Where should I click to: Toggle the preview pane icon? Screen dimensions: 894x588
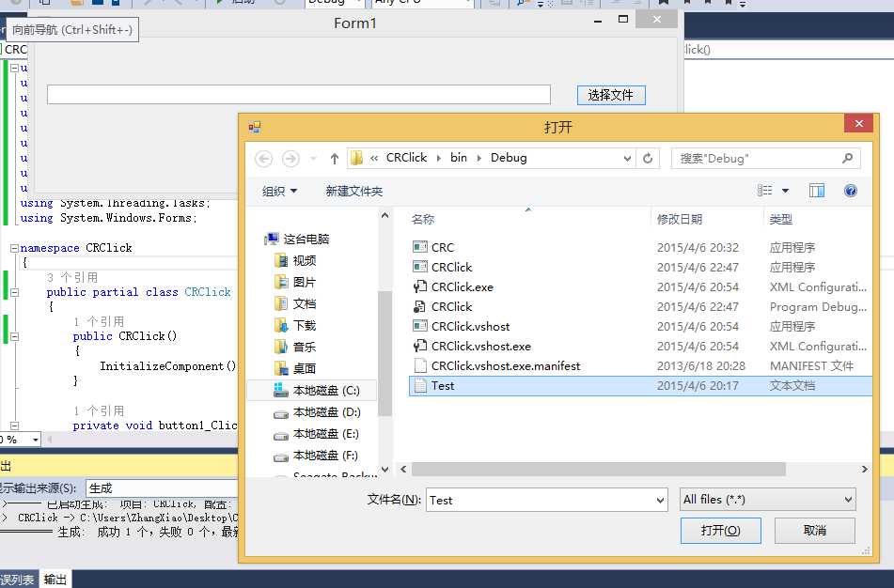click(x=817, y=191)
